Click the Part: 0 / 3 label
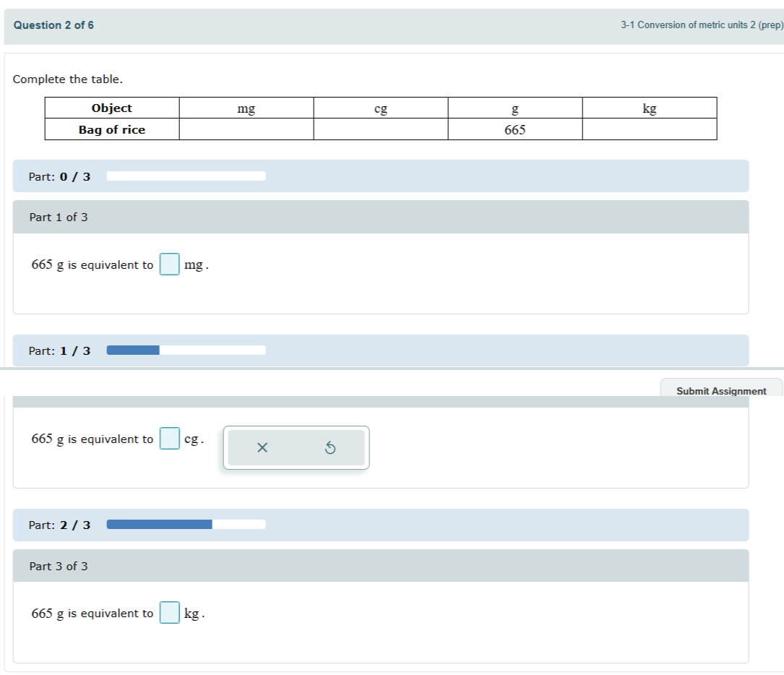Screen dimensions: 784x675 (59, 176)
